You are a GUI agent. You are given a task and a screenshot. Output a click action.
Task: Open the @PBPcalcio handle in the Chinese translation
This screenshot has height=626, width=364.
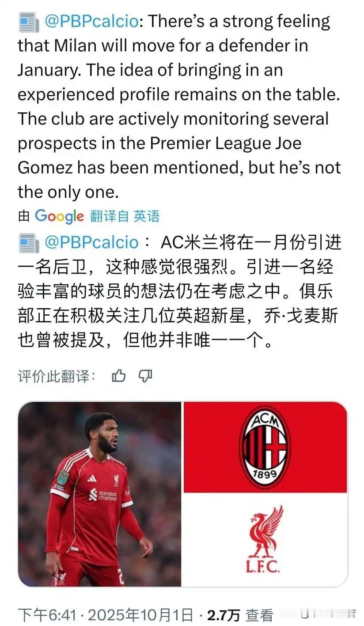pos(91,243)
